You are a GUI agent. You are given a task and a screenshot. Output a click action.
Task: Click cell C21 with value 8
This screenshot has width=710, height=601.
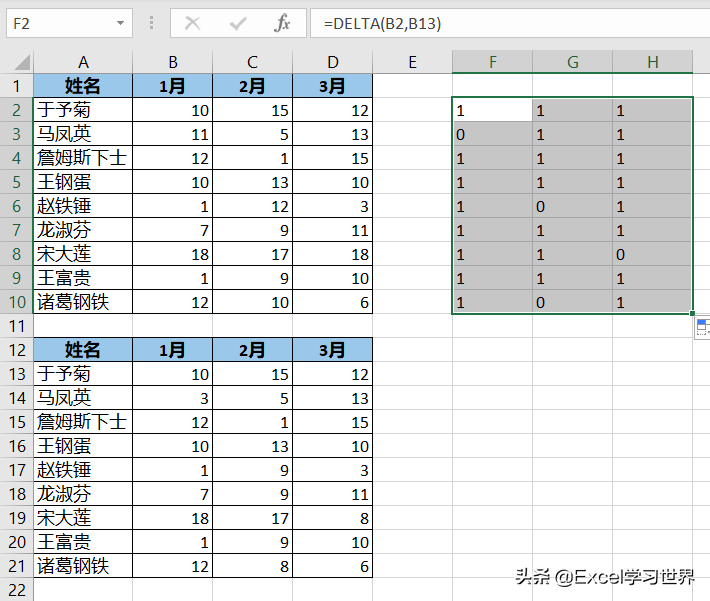(252, 566)
